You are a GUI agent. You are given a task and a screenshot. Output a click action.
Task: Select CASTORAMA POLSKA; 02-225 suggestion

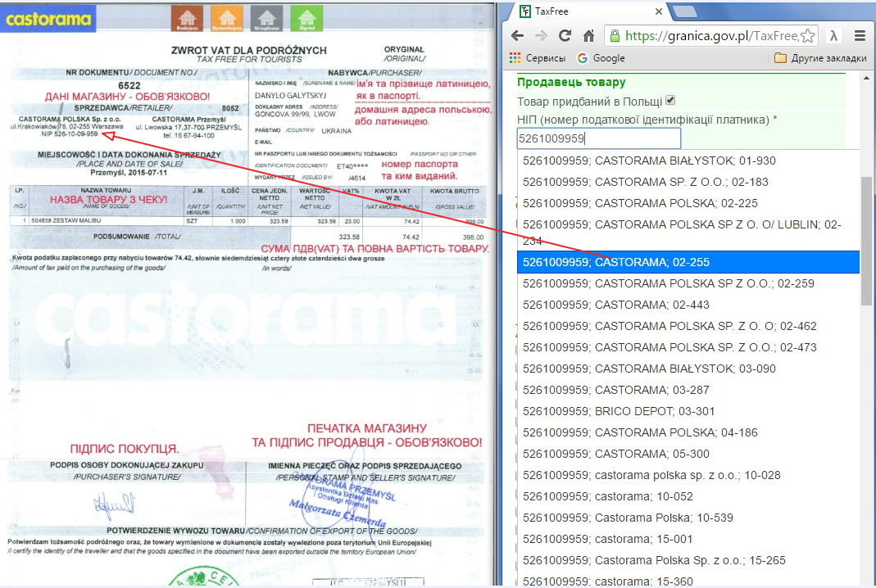[x=688, y=203]
